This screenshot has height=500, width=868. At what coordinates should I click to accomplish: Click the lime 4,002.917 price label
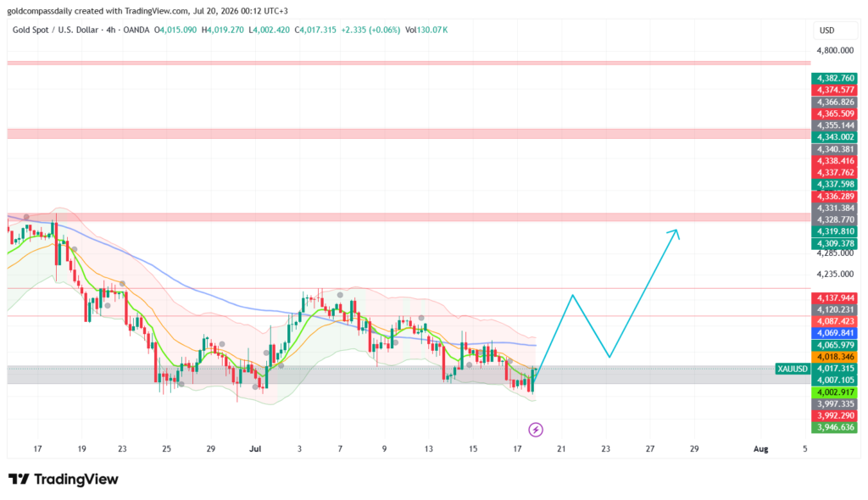pos(835,392)
